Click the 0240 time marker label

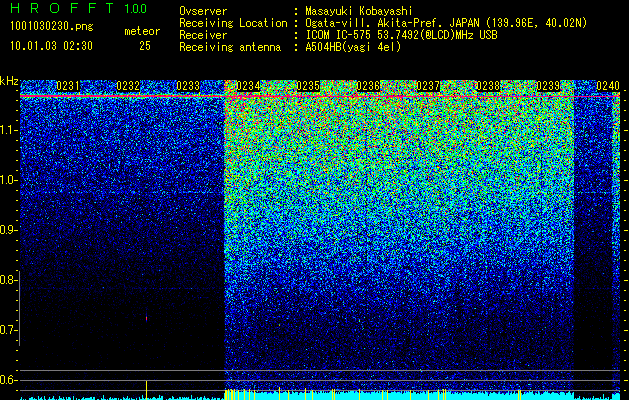coord(608,86)
